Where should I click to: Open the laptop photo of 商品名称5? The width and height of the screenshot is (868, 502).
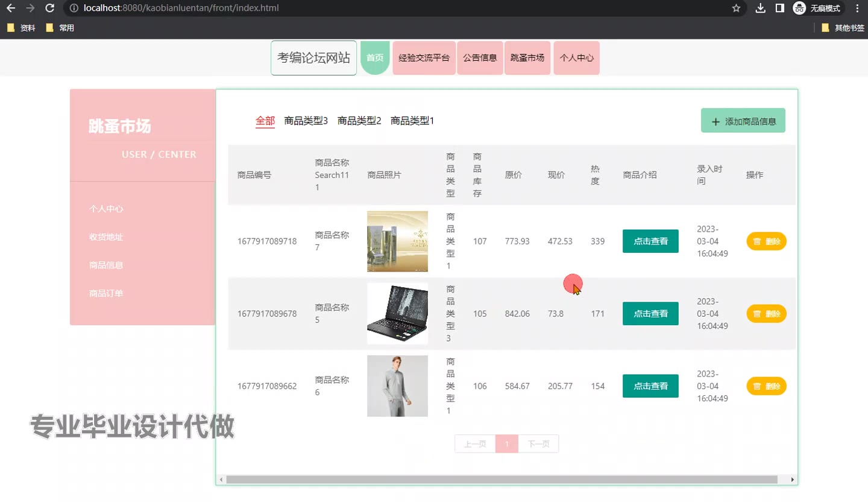pos(397,314)
